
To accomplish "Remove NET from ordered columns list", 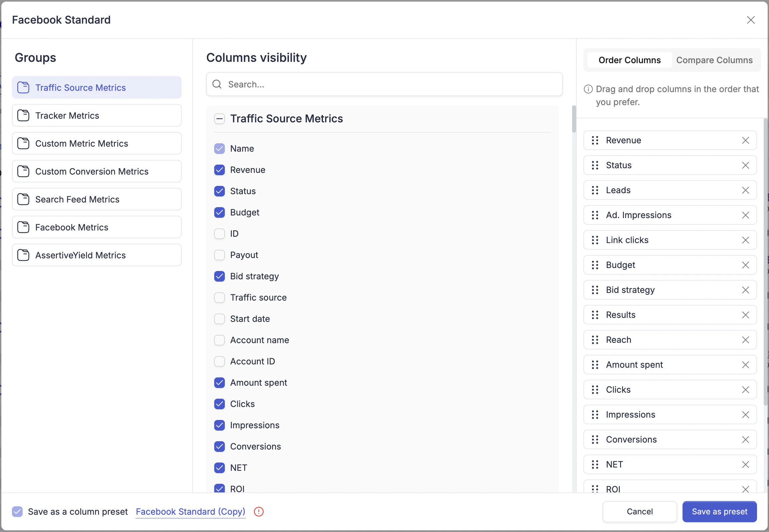I will (x=745, y=465).
